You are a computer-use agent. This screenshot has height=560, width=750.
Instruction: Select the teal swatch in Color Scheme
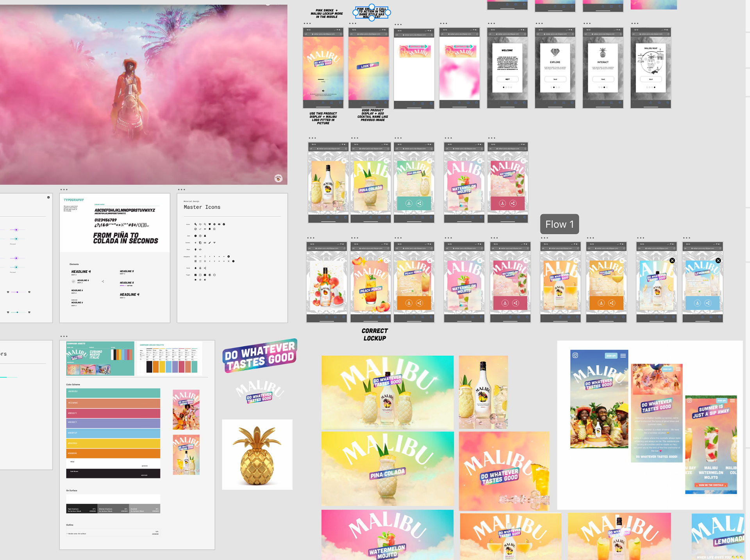click(113, 393)
